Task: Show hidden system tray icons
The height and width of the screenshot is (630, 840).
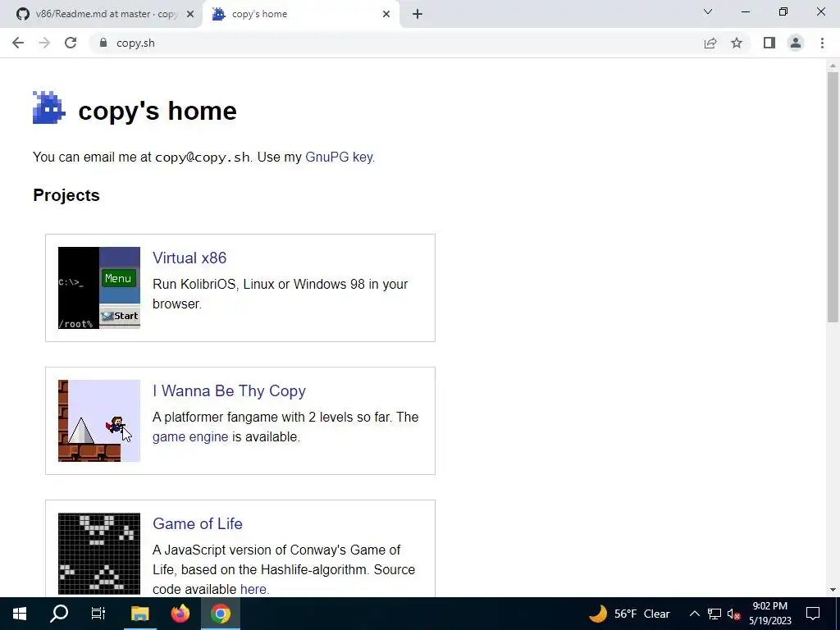Action: tap(694, 614)
